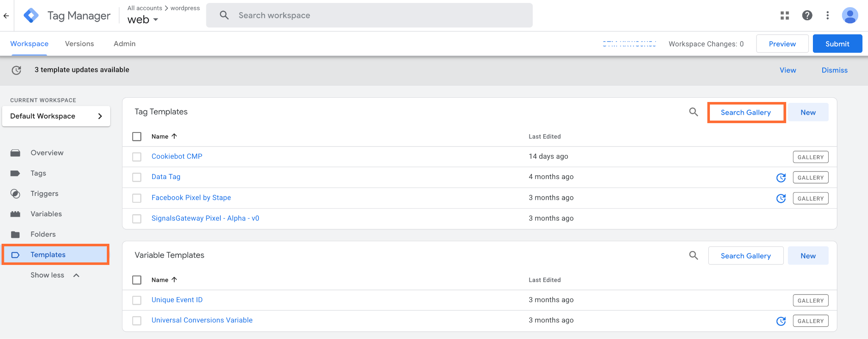Viewport: 868px width, 339px height.
Task: Click the Tag Manager logo icon
Action: [31, 16]
